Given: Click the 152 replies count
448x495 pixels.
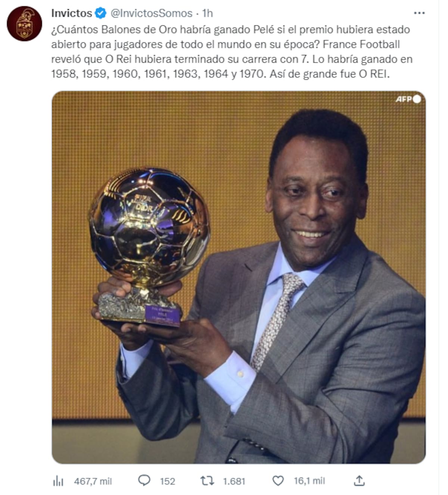Looking at the screenshot, I should (x=168, y=481).
